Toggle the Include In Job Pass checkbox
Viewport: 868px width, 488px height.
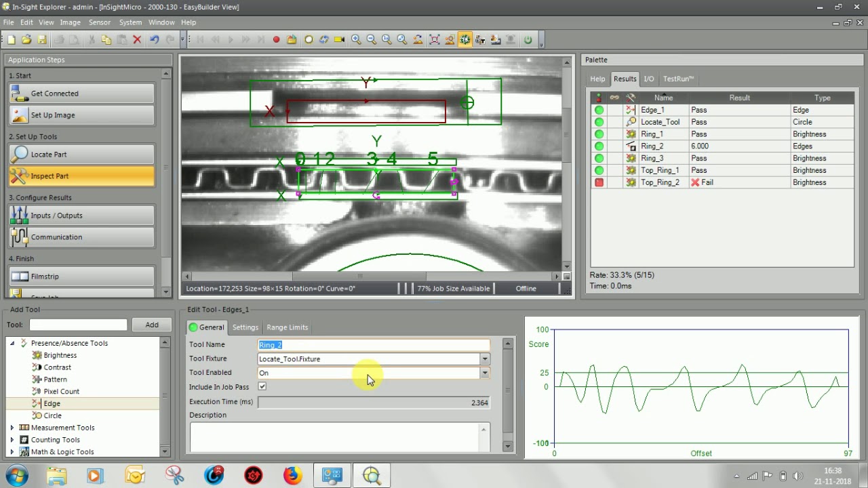pyautogui.click(x=262, y=387)
